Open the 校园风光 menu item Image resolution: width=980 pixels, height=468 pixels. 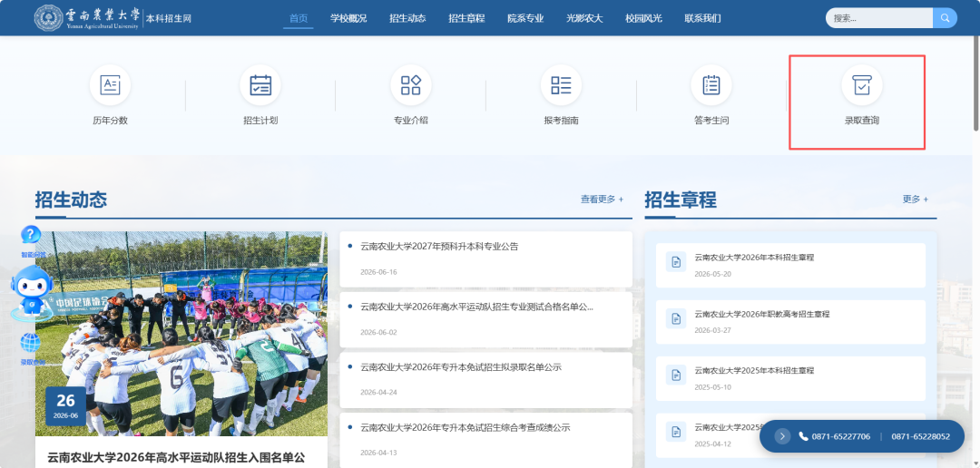pyautogui.click(x=643, y=18)
